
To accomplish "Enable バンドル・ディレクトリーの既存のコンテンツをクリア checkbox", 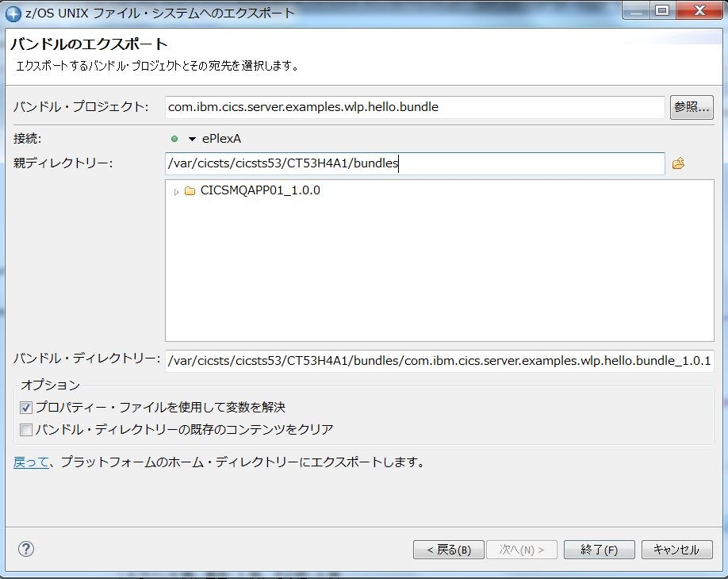I will [x=26, y=429].
